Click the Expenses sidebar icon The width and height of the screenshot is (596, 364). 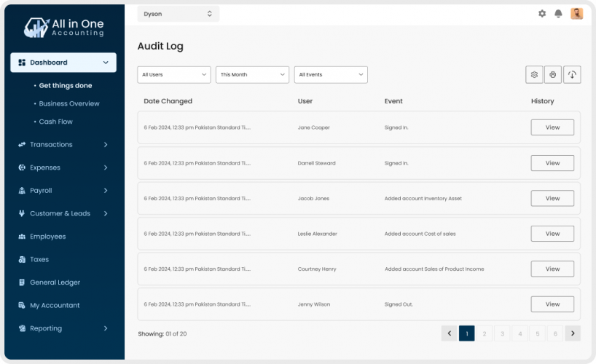pos(22,167)
